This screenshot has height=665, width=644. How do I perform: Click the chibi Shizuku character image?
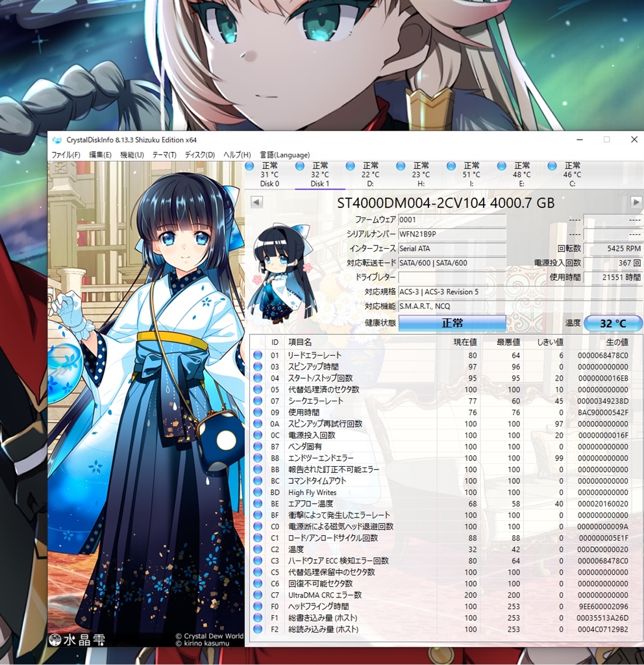click(282, 274)
